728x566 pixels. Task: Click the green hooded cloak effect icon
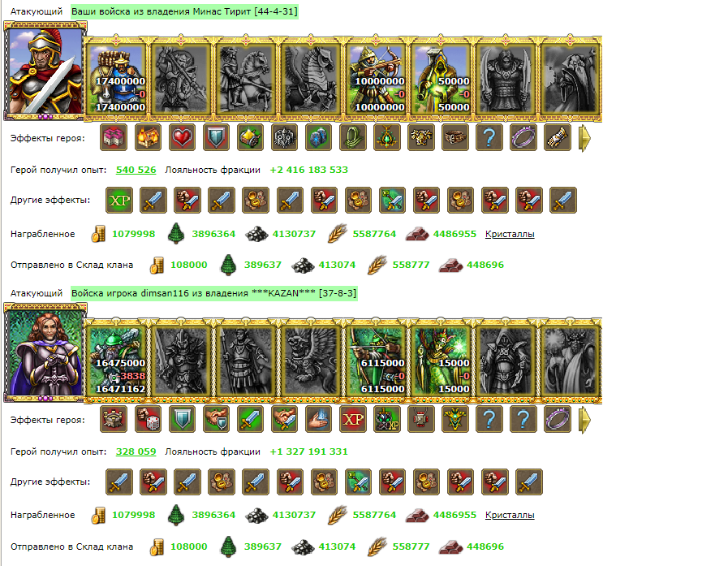[x=353, y=137]
